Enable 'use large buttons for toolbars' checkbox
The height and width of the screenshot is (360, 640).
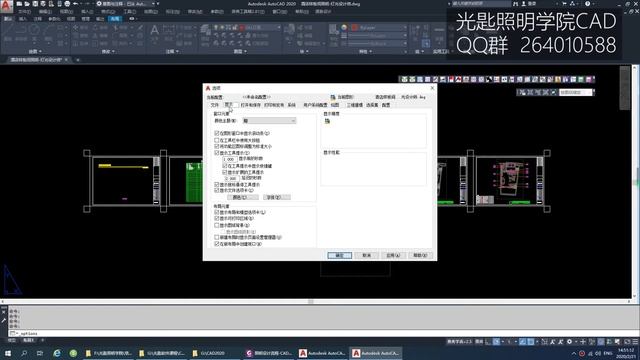pyautogui.click(x=217, y=140)
